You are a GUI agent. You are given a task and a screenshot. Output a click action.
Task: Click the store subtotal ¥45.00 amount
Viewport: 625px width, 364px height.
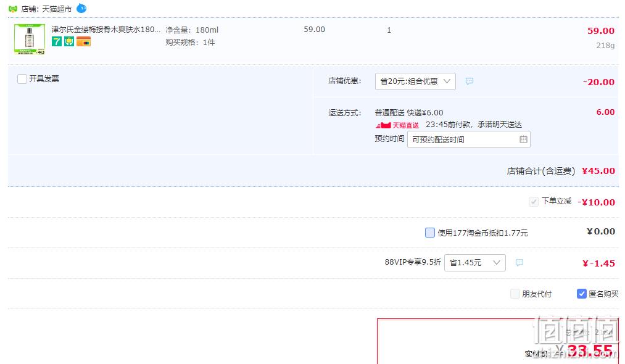click(x=598, y=171)
